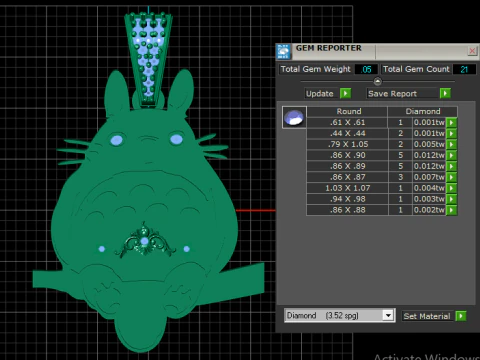Click the Total Gem Weight value field
Viewport: 480px width, 360px height.
[x=366, y=69]
